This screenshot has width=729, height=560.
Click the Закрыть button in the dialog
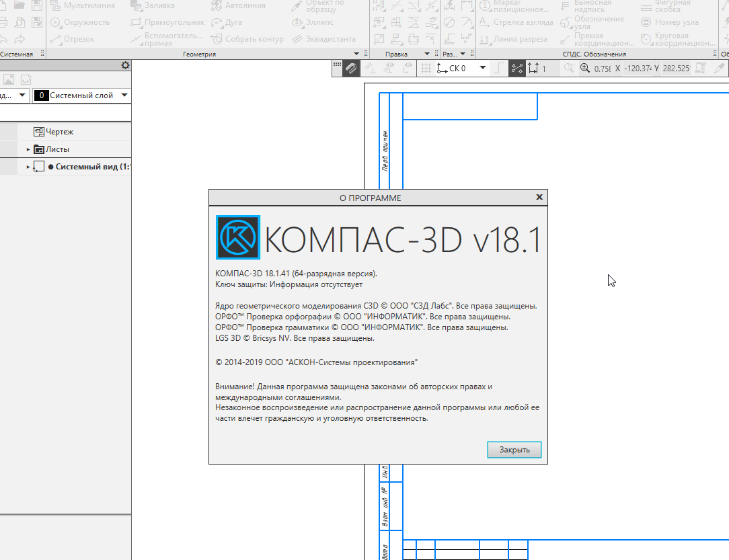click(x=514, y=449)
